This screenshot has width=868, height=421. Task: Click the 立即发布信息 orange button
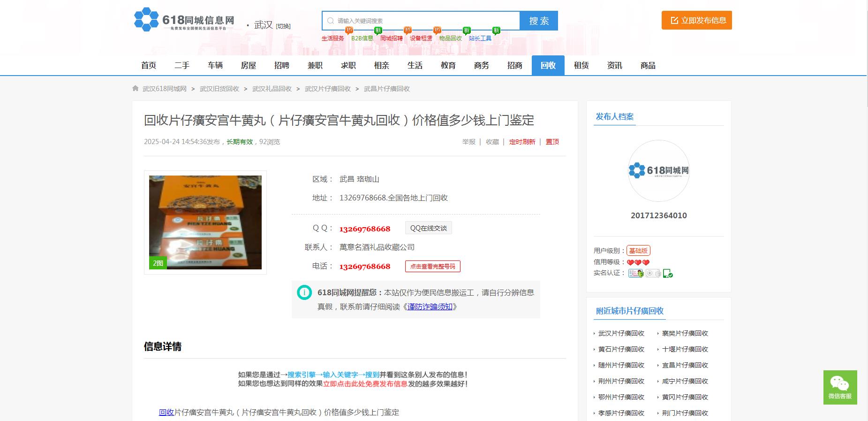coord(696,20)
